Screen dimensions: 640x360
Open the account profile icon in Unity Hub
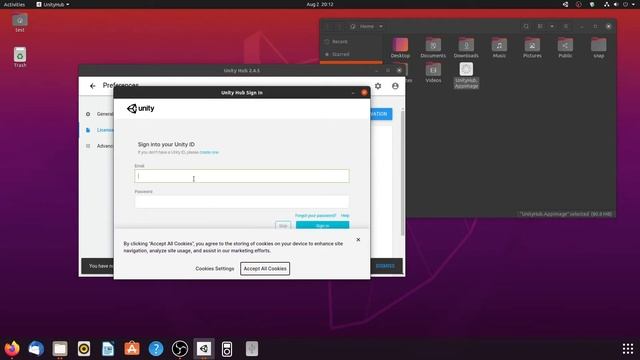point(395,86)
